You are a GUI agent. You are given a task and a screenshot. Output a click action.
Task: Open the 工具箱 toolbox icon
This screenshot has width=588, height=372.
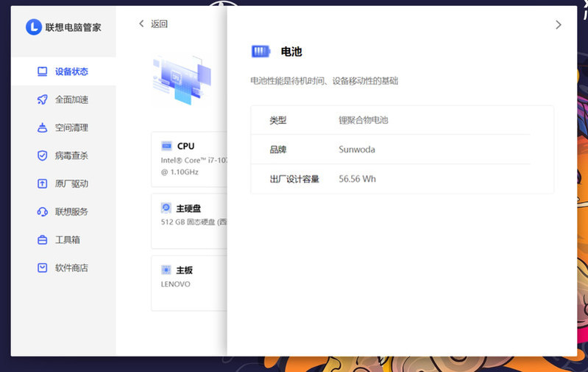click(43, 240)
